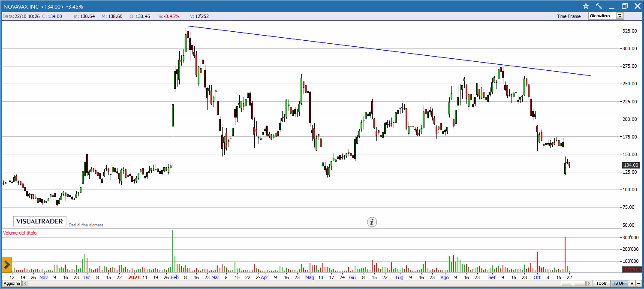
Task: Add chart to favorites with star icon
Action: 586,6
